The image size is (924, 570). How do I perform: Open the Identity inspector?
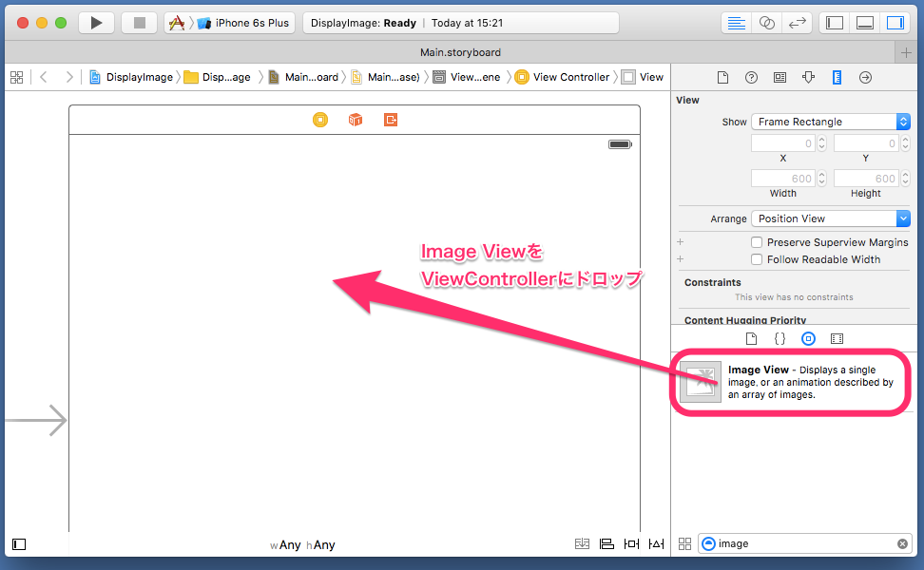point(780,77)
